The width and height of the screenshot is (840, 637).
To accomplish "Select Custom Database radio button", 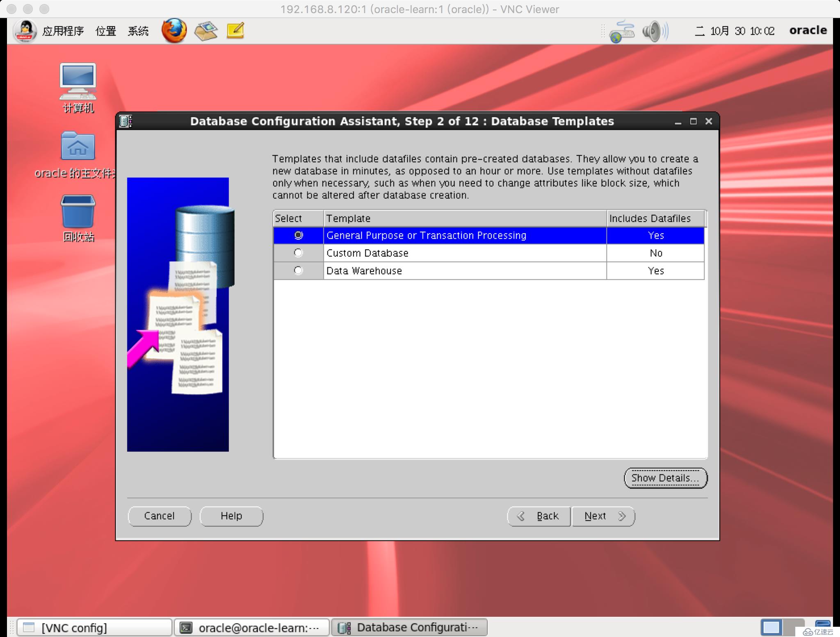I will 298,252.
